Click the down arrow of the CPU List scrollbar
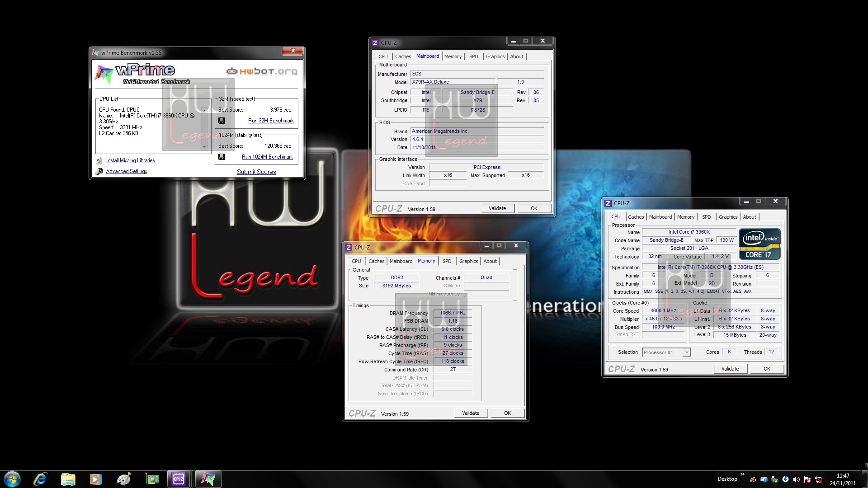Image resolution: width=868 pixels, height=488 pixels. [x=204, y=146]
